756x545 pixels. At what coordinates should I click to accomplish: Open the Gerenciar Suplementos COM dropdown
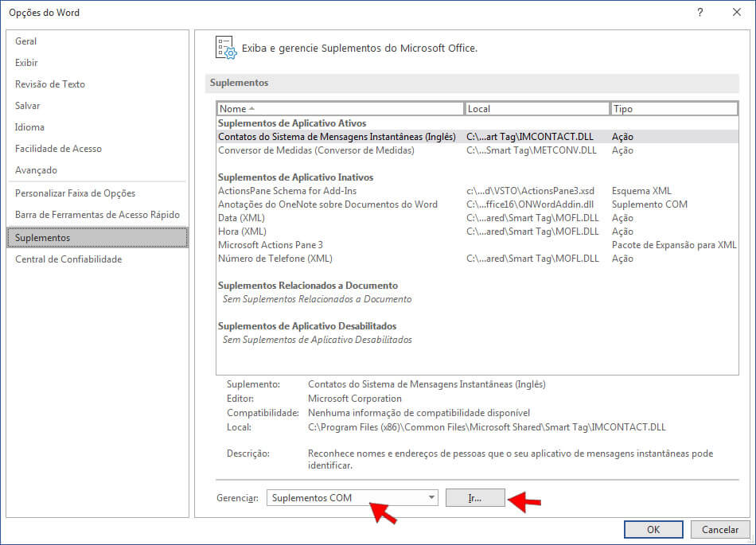click(x=352, y=498)
